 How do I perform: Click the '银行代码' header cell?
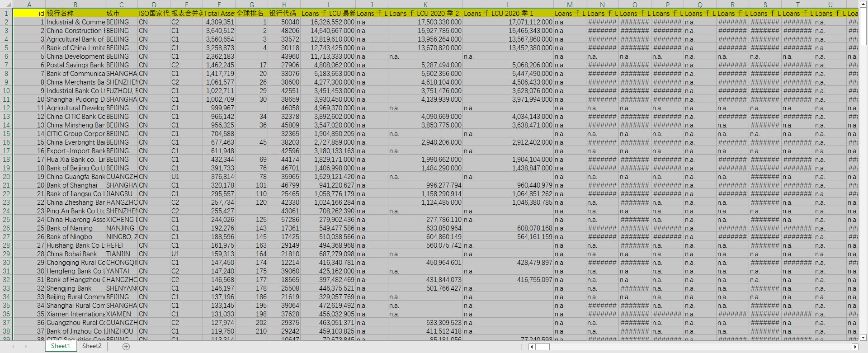[x=284, y=13]
